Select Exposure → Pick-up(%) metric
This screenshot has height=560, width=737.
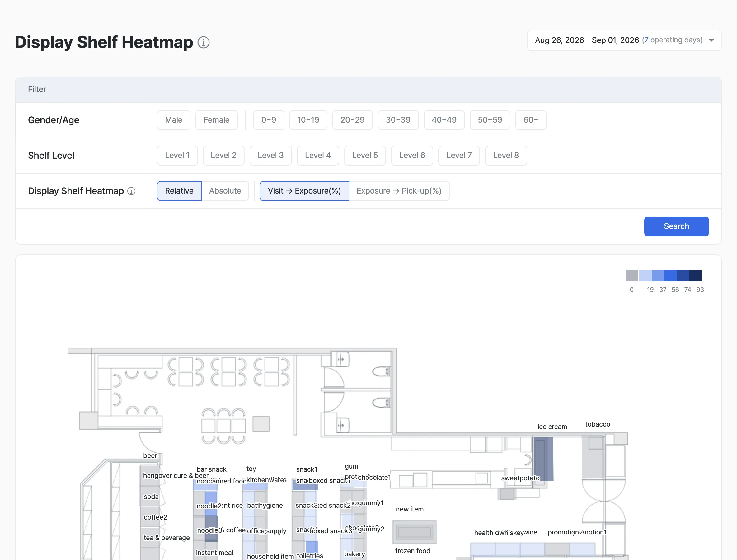click(399, 191)
